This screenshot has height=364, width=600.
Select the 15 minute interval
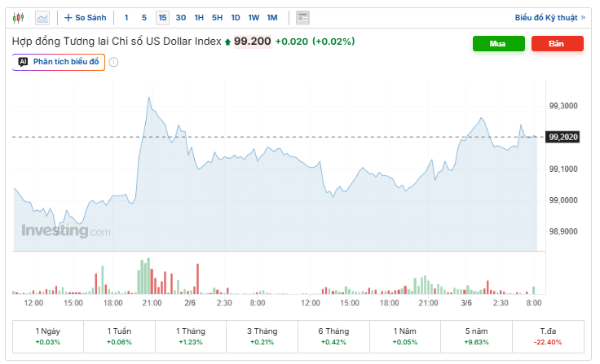(162, 18)
